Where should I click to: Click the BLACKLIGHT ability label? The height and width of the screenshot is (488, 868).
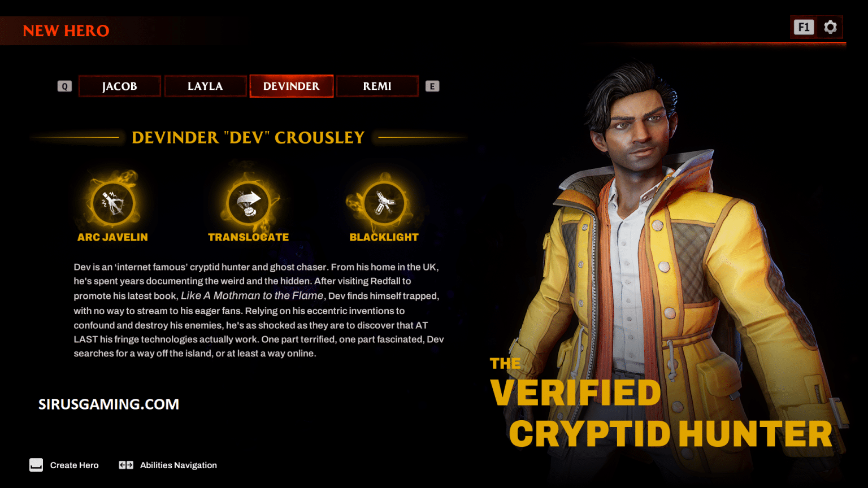pos(384,237)
